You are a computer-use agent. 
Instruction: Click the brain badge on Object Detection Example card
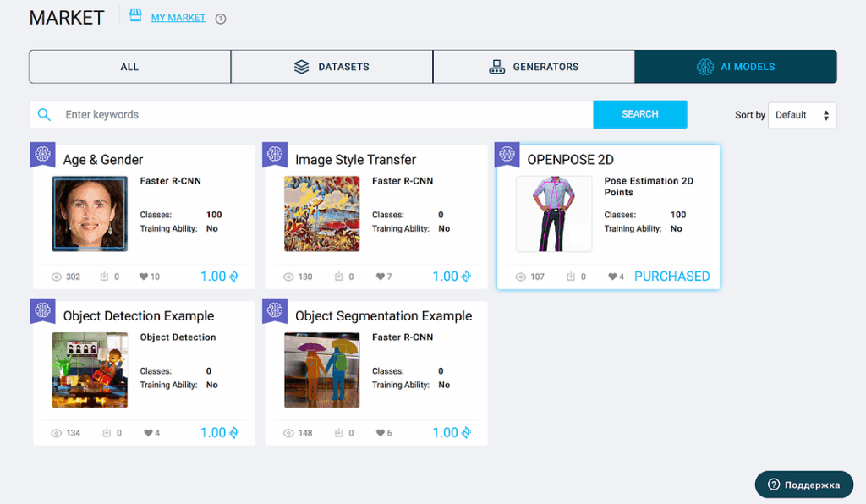click(x=42, y=310)
